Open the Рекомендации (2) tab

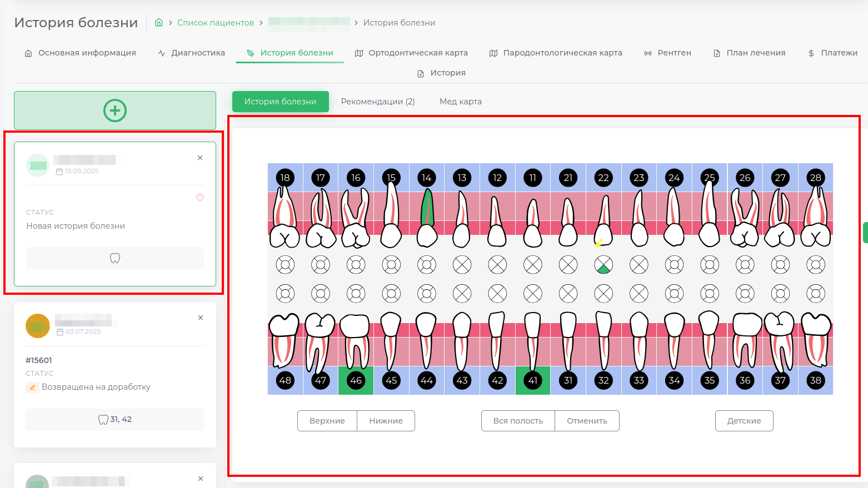pyautogui.click(x=377, y=102)
